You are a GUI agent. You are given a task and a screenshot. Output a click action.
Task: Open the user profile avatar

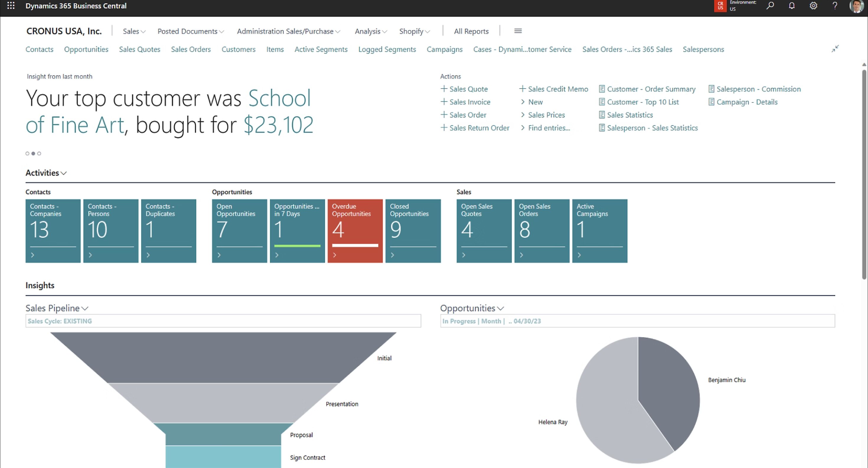click(x=856, y=6)
